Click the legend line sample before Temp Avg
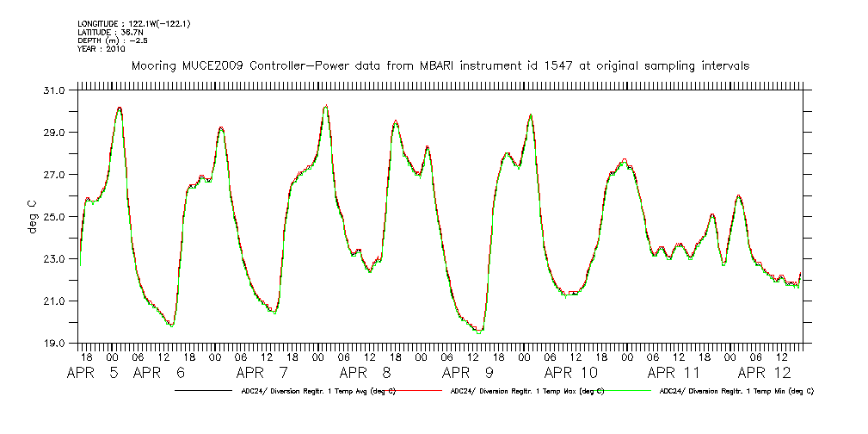The image size is (868, 434). point(206,391)
